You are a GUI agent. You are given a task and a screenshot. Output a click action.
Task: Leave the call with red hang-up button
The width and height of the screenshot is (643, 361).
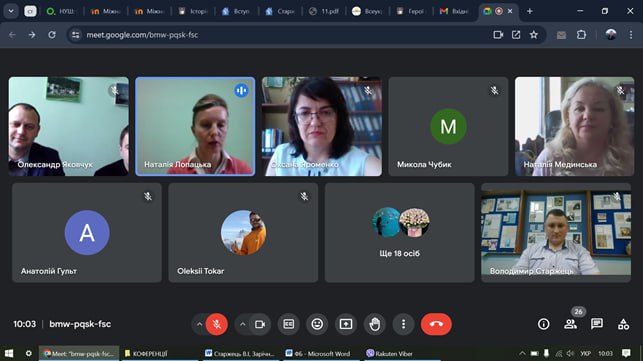point(436,324)
